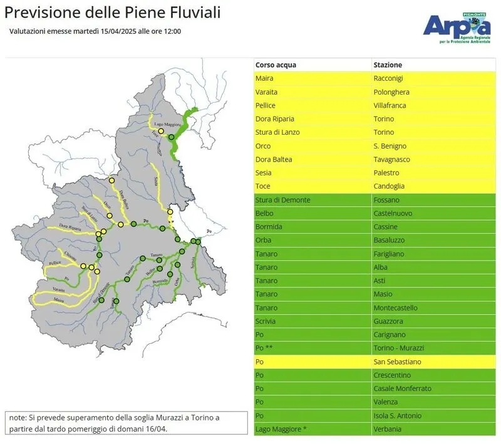Select the Racconigi station cell
This screenshot has height=448, width=501.
point(392,78)
